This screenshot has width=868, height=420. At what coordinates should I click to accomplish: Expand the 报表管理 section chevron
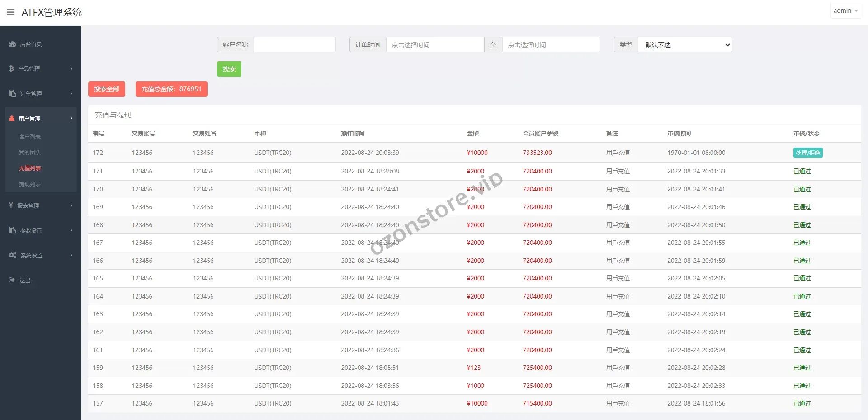coord(71,205)
